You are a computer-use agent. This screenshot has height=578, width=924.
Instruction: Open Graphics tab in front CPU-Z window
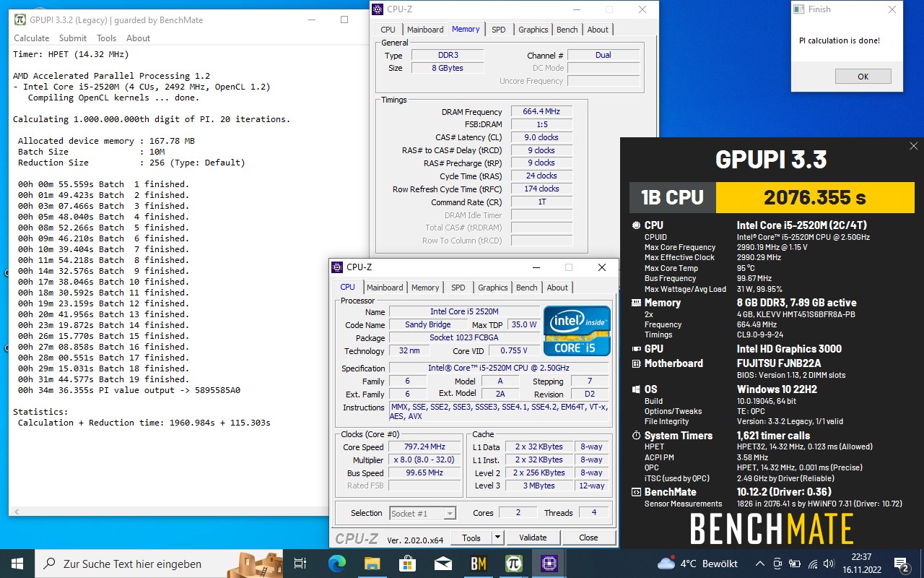tap(492, 288)
